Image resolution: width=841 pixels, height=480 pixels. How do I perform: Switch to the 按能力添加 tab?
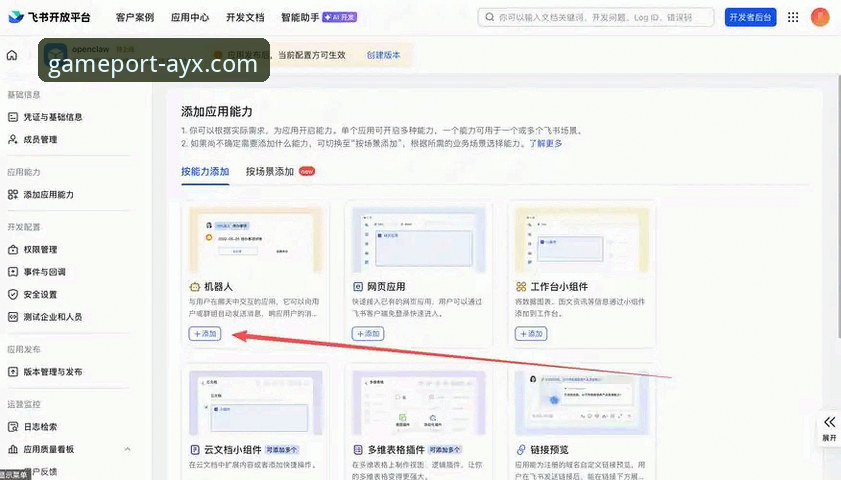click(x=205, y=172)
